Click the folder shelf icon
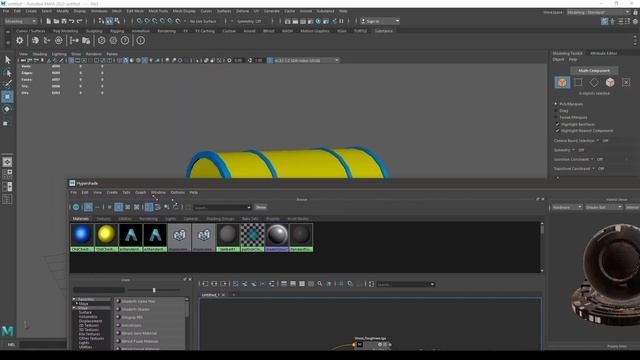Viewport: 640px width, 360px height. [x=86, y=40]
